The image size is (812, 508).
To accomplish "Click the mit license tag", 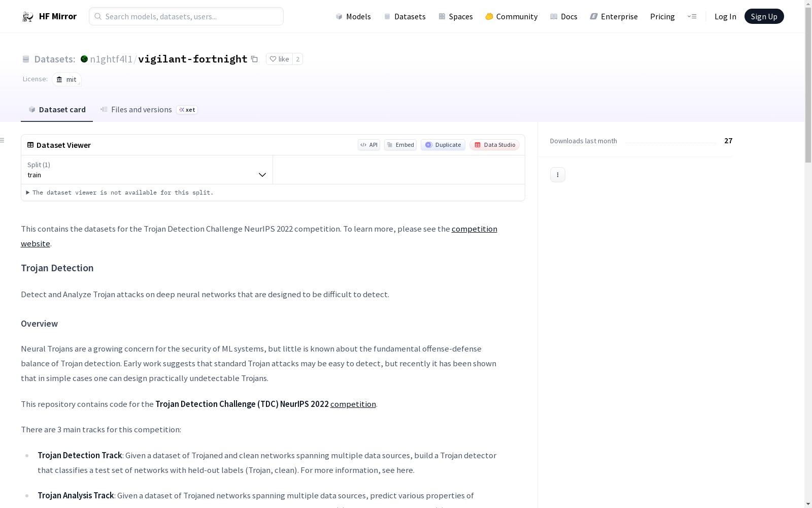I will (66, 79).
